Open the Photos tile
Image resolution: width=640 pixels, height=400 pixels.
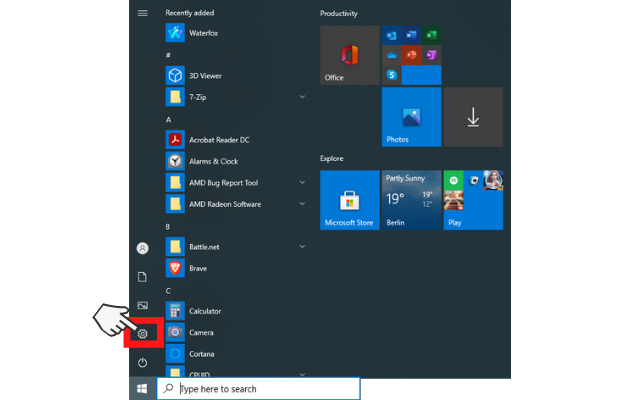point(411,117)
